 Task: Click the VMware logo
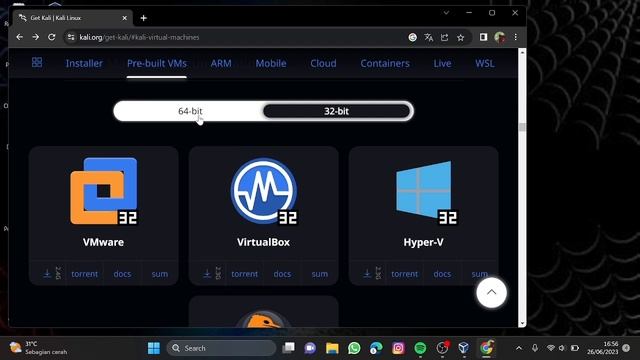104,191
